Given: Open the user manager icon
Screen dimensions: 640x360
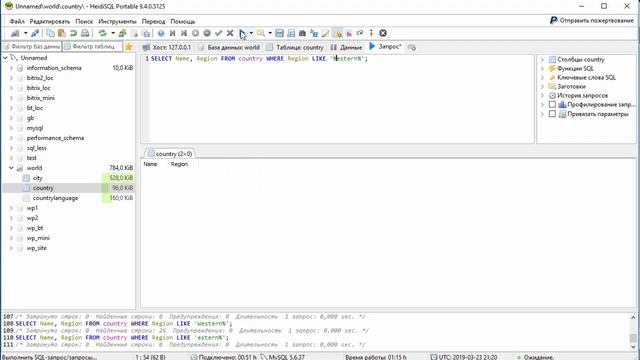Looking at the screenshot, I should [x=122, y=33].
